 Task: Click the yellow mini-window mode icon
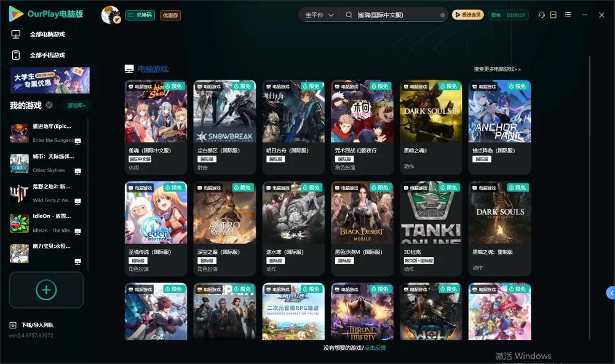click(553, 15)
